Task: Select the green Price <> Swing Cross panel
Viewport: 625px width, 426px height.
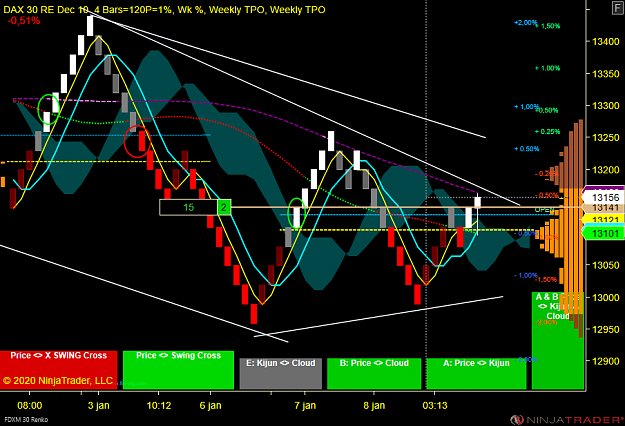Action: point(178,370)
